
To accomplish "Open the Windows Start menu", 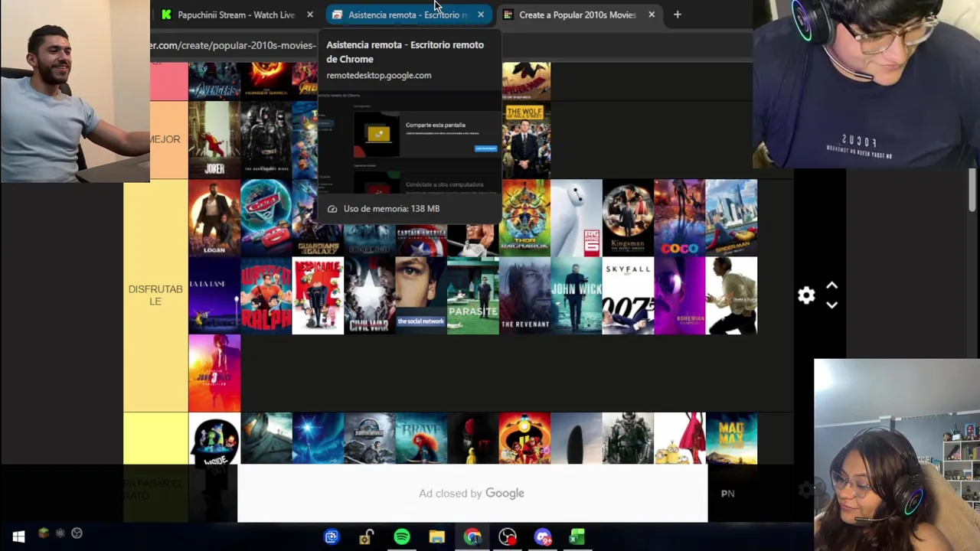I will tap(18, 536).
